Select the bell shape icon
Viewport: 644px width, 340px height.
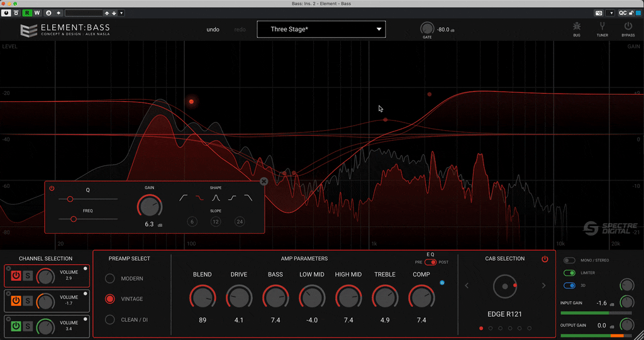click(216, 198)
